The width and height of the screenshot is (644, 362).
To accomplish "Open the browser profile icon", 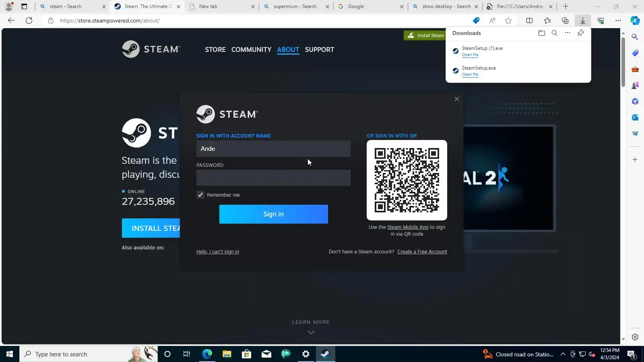I will 9,6.
